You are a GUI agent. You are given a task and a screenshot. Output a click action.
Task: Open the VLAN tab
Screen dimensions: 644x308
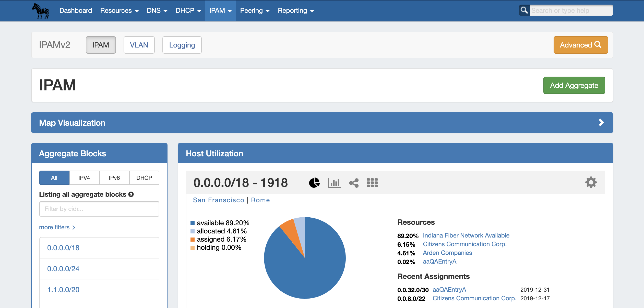(x=139, y=45)
